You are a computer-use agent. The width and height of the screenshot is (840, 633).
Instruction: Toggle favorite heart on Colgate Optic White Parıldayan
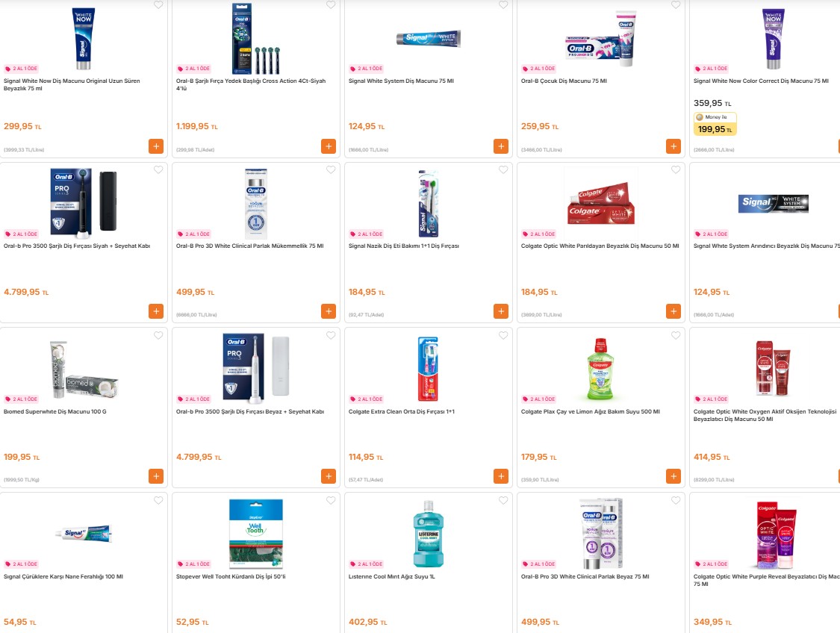[x=676, y=169]
